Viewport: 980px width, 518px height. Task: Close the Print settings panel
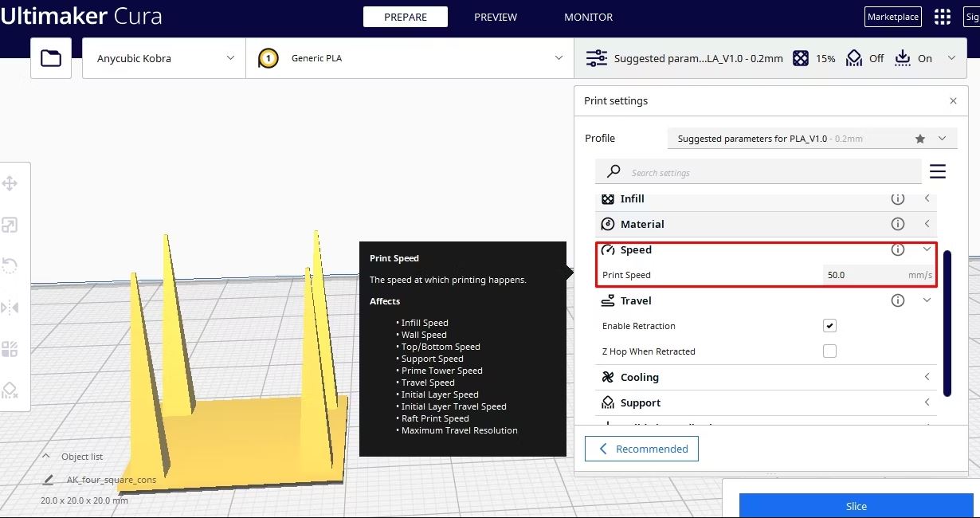pos(954,101)
